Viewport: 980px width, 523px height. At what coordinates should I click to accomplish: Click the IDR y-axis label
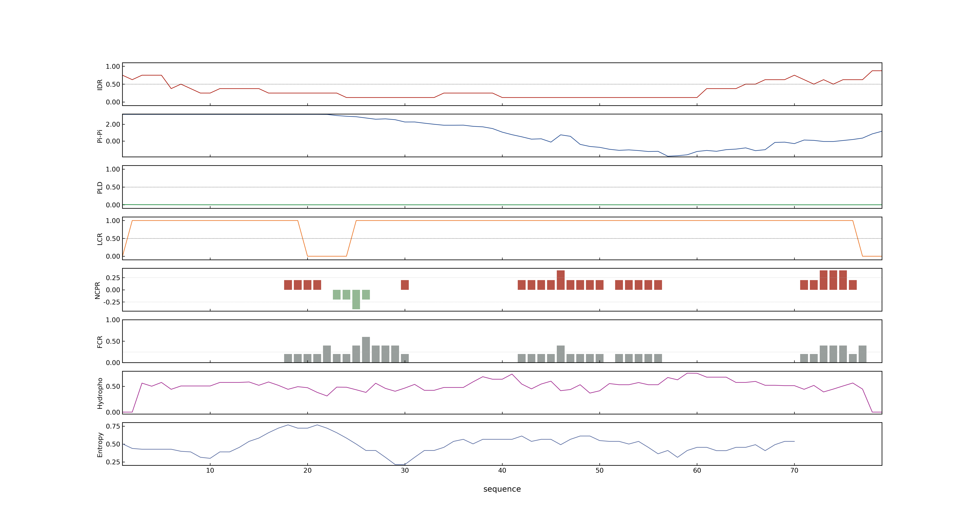tap(100, 85)
